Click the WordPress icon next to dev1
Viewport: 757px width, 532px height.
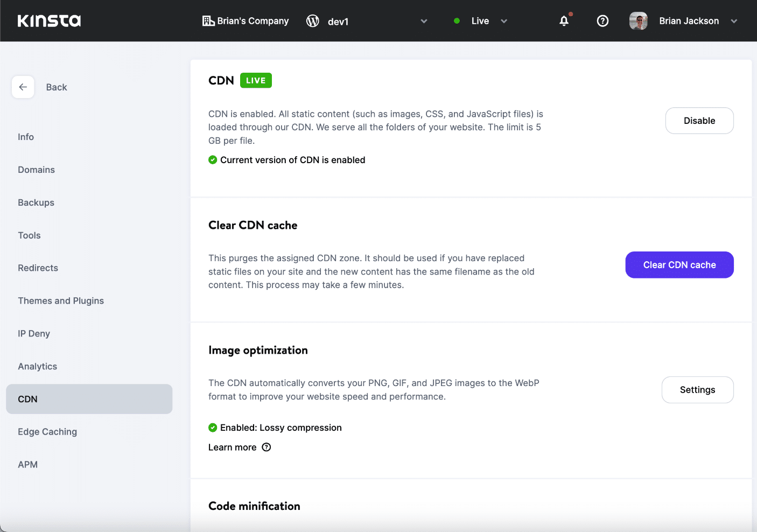[312, 21]
